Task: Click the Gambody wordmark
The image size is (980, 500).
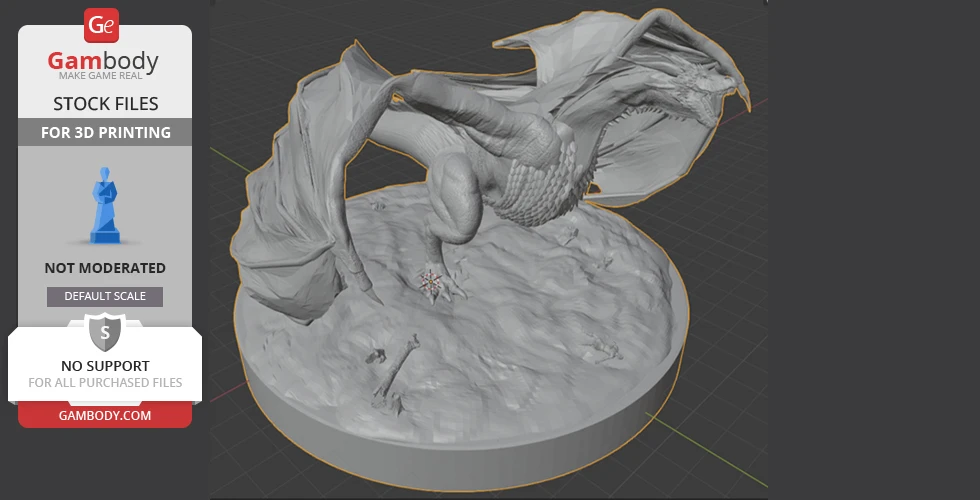Action: coord(104,62)
